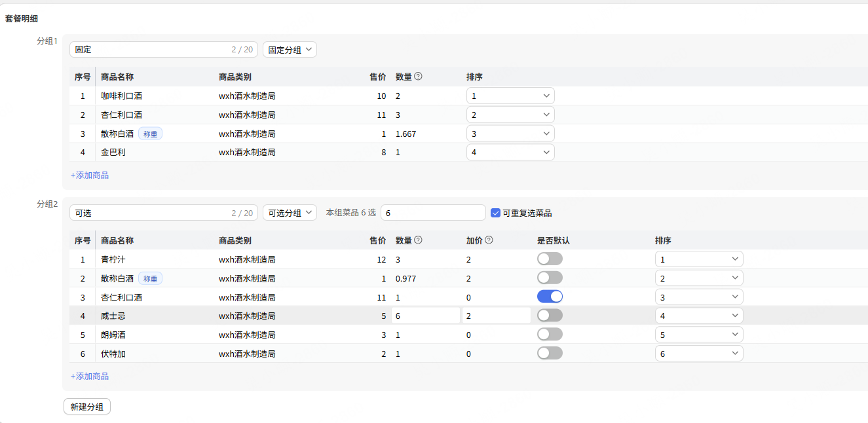Click the help icon beside 数量 in 分组2
This screenshot has width=868, height=423.
click(x=418, y=240)
